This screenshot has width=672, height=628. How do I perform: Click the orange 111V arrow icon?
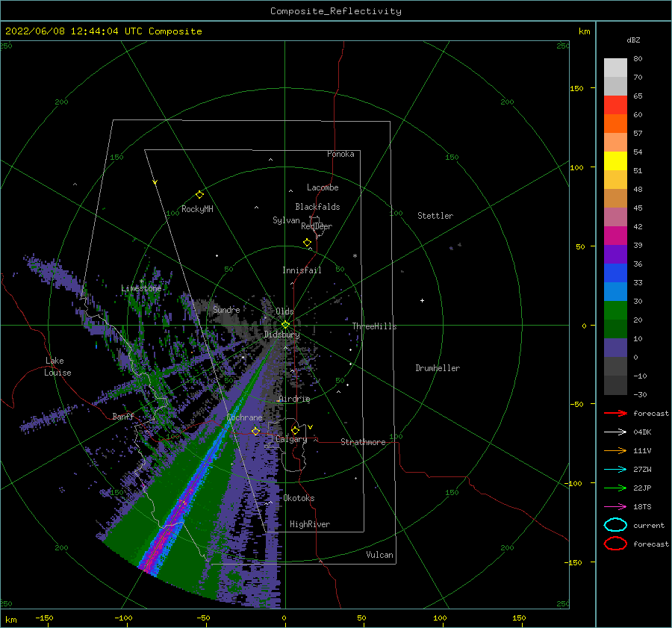[x=615, y=450]
